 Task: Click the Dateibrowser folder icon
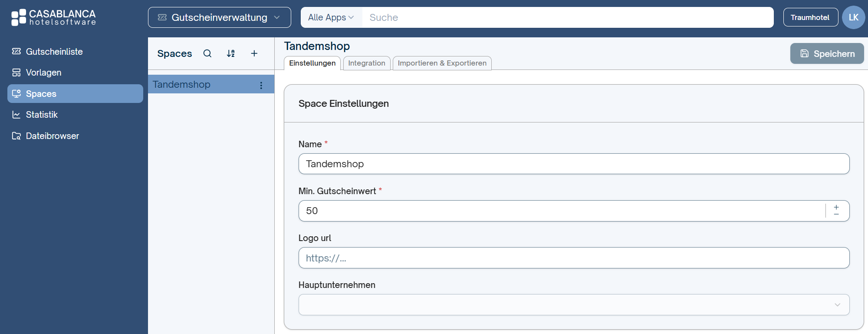[x=16, y=136]
